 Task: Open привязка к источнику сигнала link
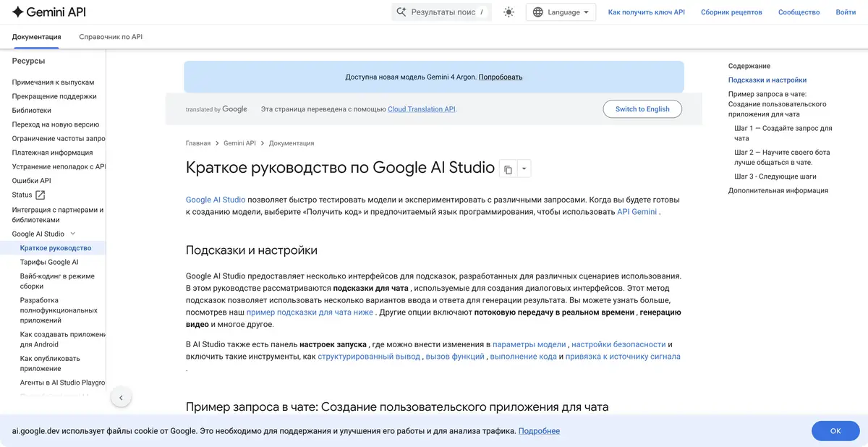(623, 357)
